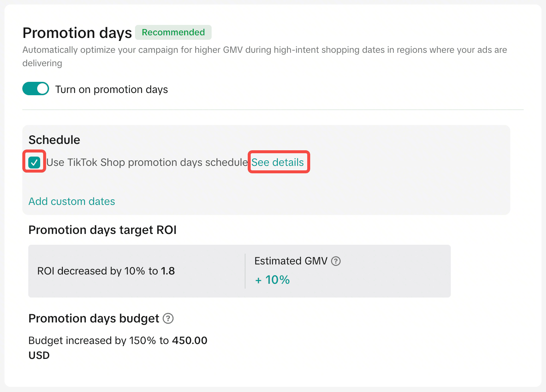Click the 'Use TikTok Shop promotion days schedule' label text
The image size is (546, 392).
coord(147,162)
